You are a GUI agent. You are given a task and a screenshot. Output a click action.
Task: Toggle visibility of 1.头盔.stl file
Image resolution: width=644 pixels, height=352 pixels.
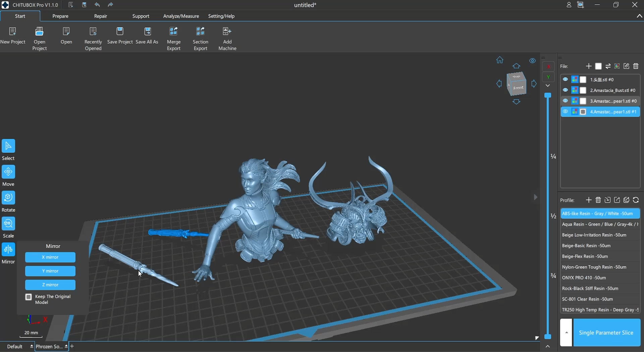566,79
